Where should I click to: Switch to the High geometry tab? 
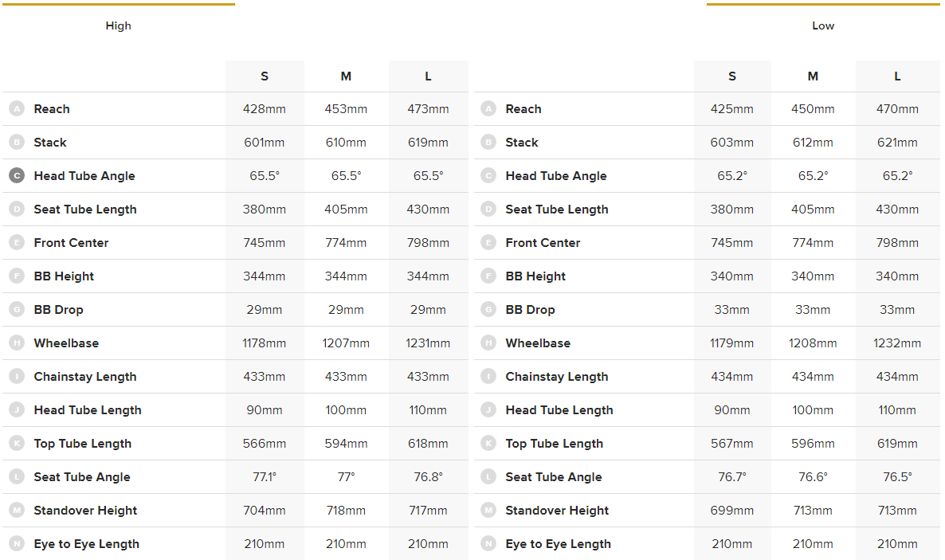(x=118, y=25)
